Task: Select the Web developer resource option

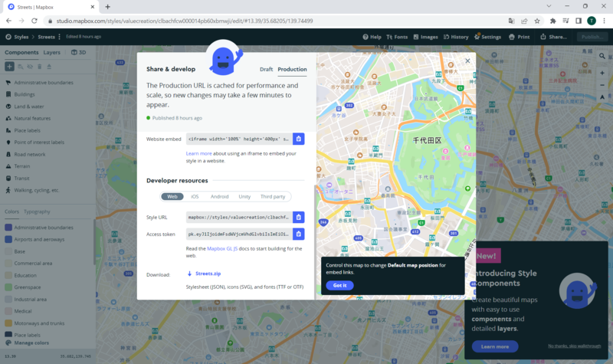Action: pyautogui.click(x=172, y=196)
